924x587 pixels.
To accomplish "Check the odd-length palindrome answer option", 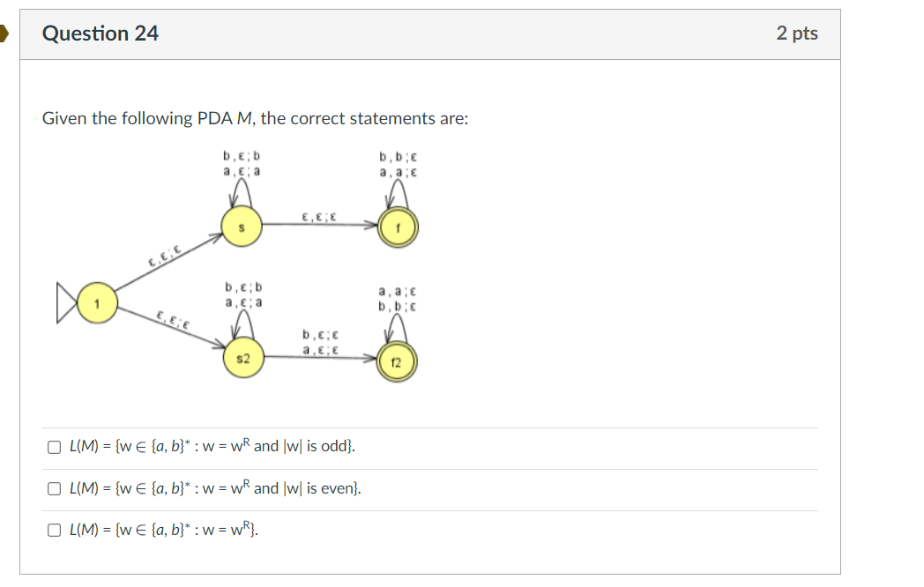I will tap(52, 447).
